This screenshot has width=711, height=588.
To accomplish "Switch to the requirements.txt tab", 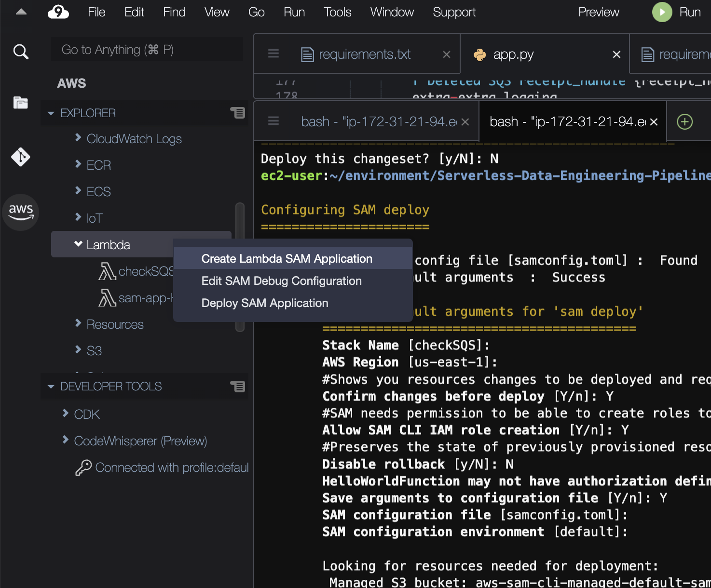I will [365, 54].
